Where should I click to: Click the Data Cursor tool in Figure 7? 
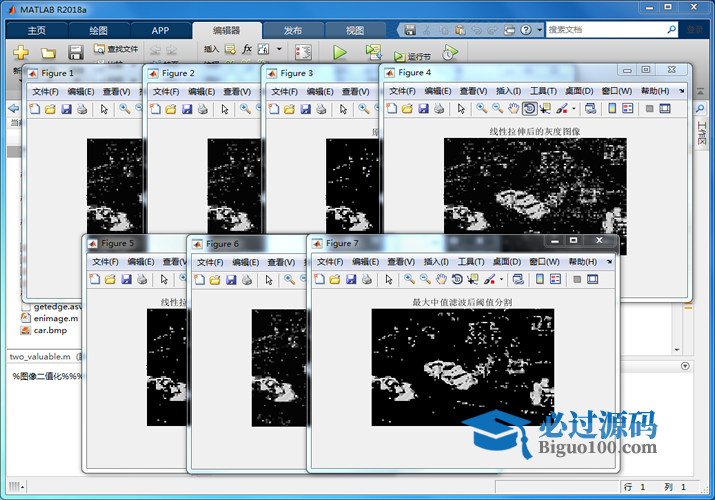tap(473, 279)
